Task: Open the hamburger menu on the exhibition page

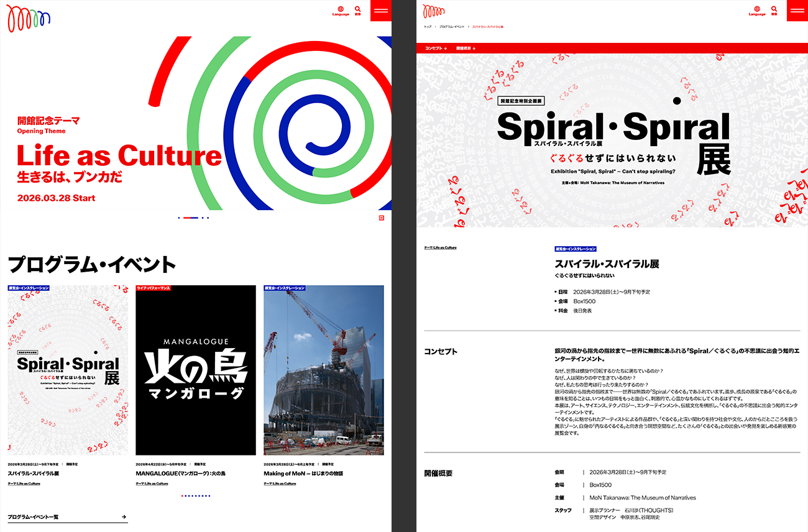Action: (x=797, y=11)
